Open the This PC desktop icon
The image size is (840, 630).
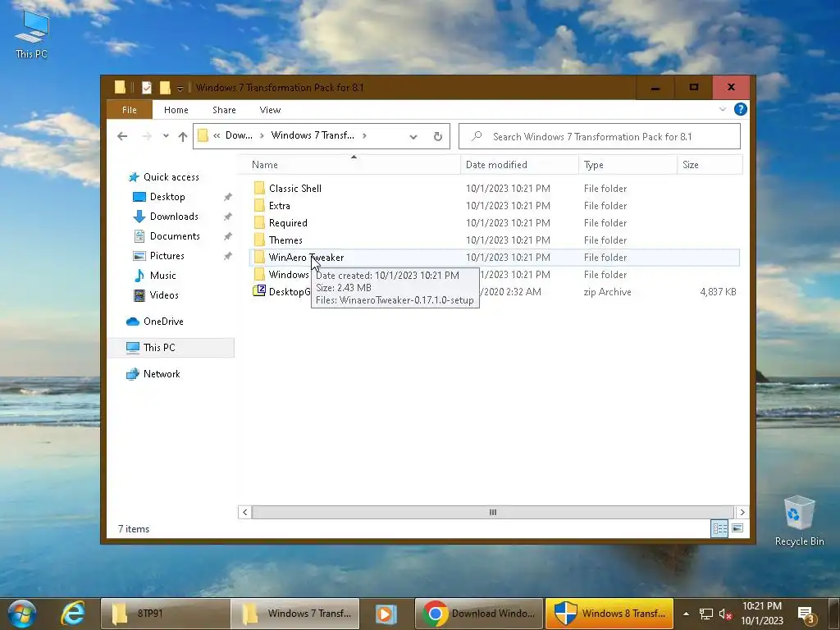[32, 33]
